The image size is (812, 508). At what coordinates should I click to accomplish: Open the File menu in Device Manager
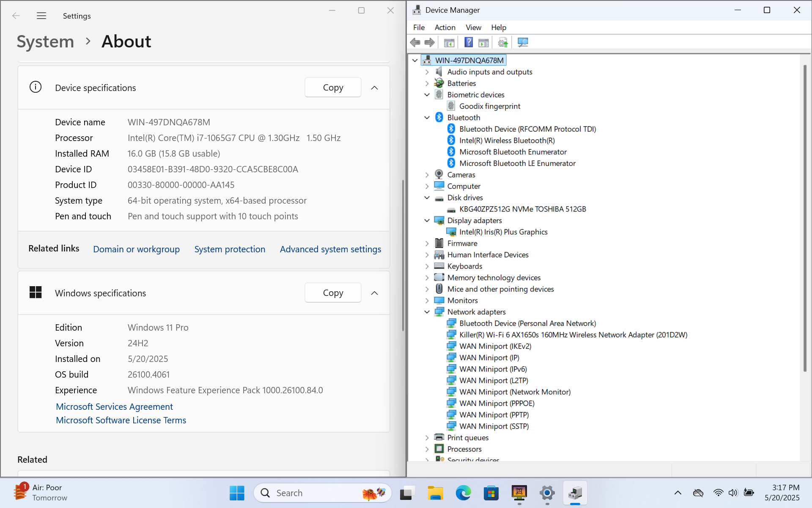tap(419, 28)
